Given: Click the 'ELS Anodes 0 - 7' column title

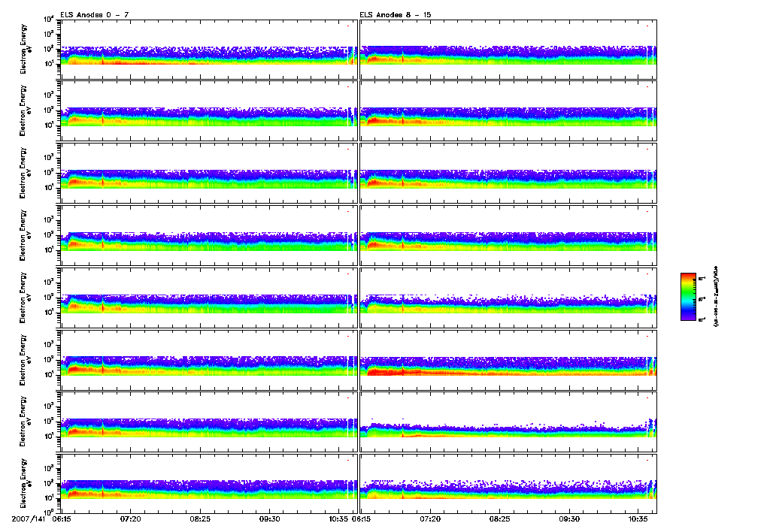Looking at the screenshot, I should click(x=94, y=15).
